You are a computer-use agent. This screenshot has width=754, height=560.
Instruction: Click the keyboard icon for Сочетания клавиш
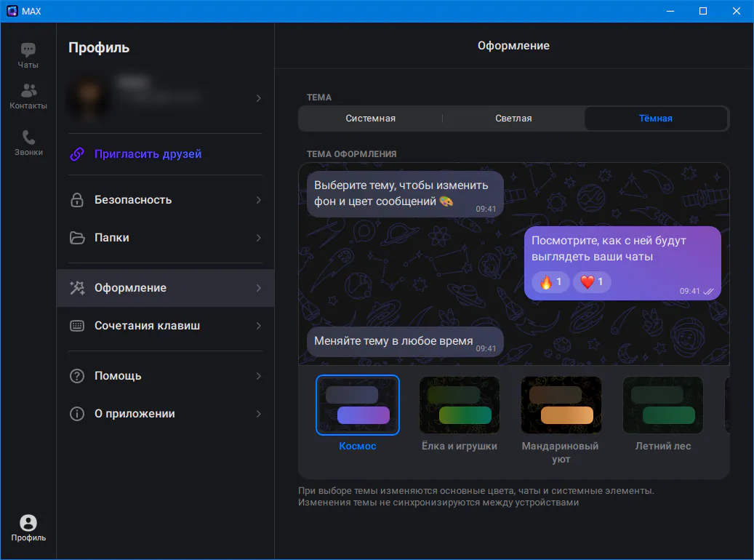(x=77, y=326)
